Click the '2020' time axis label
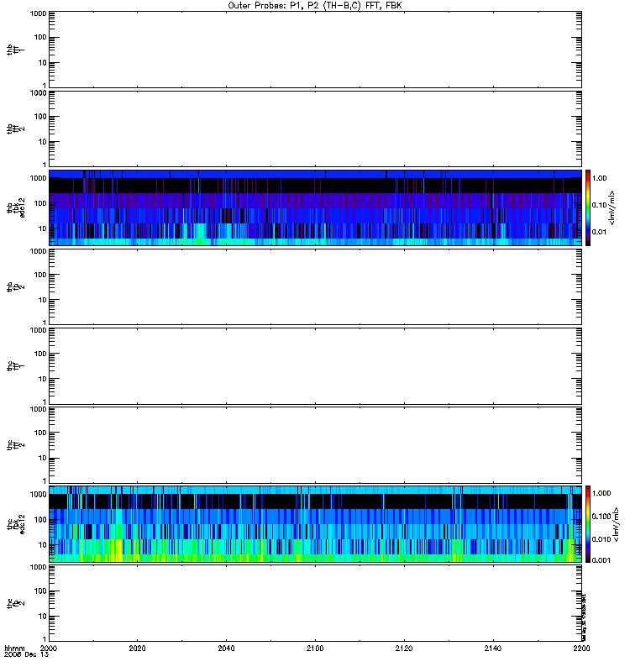The height and width of the screenshot is (672, 630). click(137, 648)
